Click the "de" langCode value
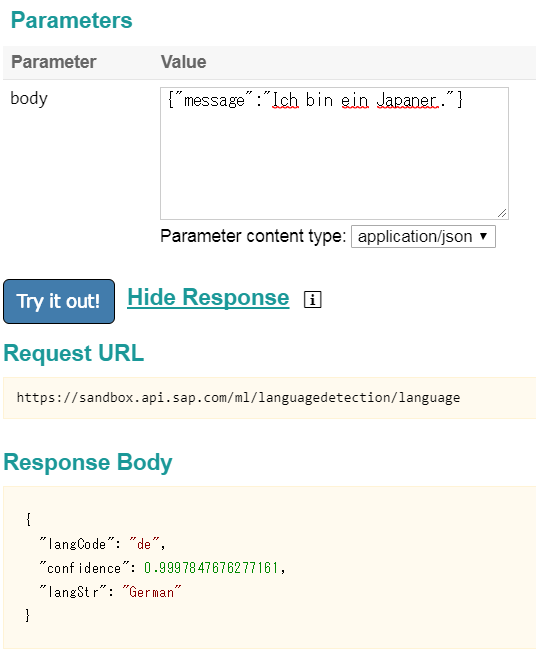Viewport: 536px width, 658px height. [144, 544]
